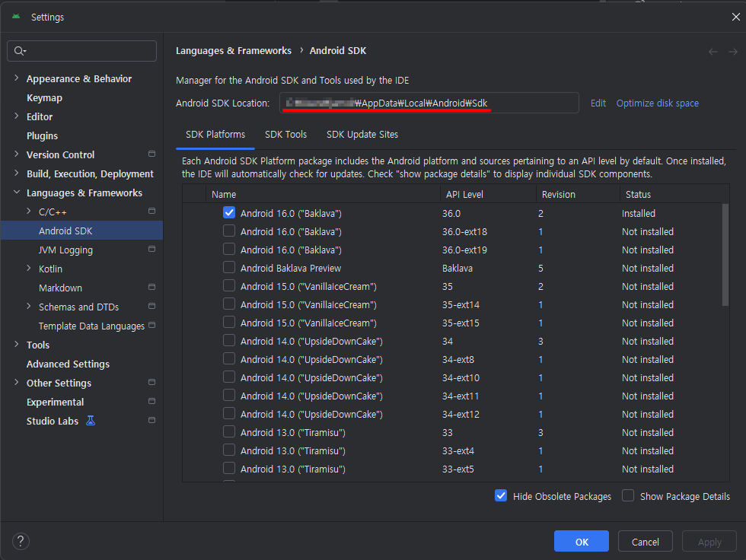This screenshot has width=746, height=560.
Task: Expand Appearance & Behavior section
Action: coord(17,78)
